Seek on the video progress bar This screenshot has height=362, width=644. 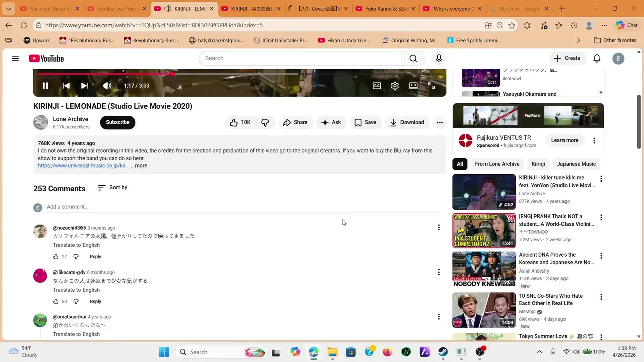click(239, 74)
